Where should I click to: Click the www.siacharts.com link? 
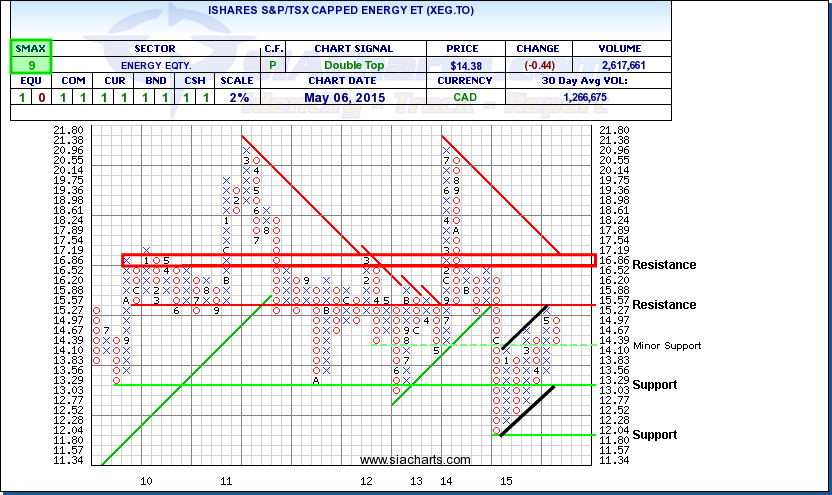[x=414, y=460]
